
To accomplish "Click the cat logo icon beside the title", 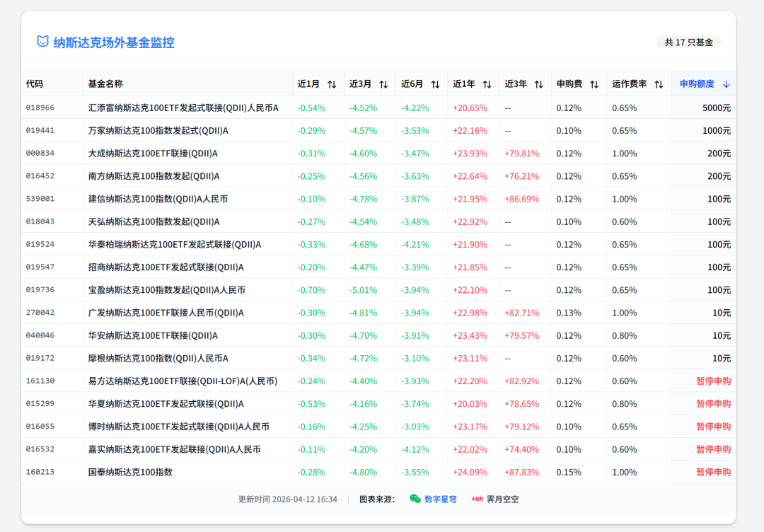I will [43, 42].
